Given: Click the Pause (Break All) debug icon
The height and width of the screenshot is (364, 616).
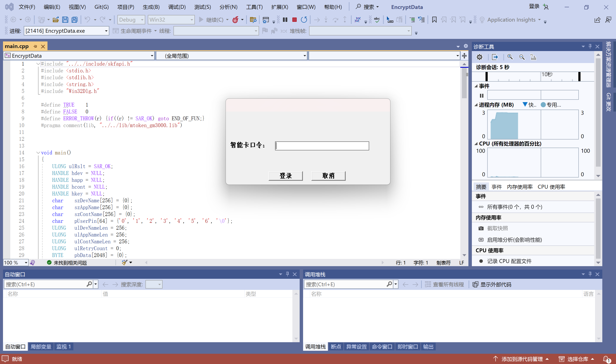Looking at the screenshot, I should [x=285, y=20].
